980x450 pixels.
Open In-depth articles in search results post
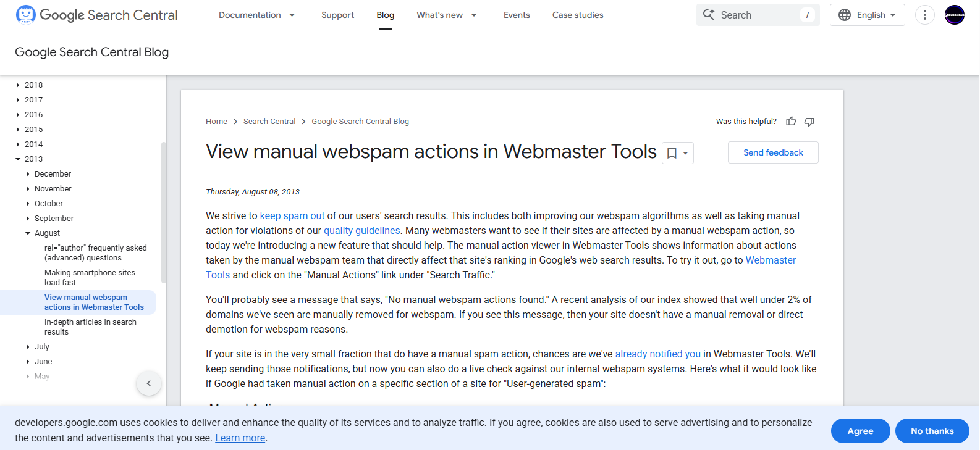tap(90, 327)
